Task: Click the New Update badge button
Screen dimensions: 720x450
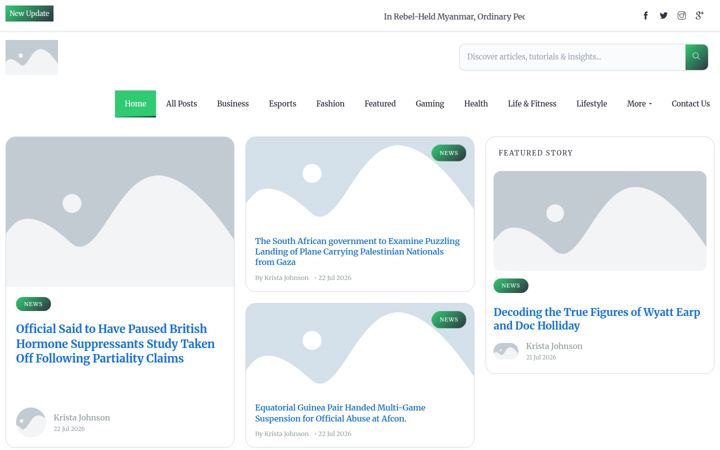Action: (x=29, y=13)
